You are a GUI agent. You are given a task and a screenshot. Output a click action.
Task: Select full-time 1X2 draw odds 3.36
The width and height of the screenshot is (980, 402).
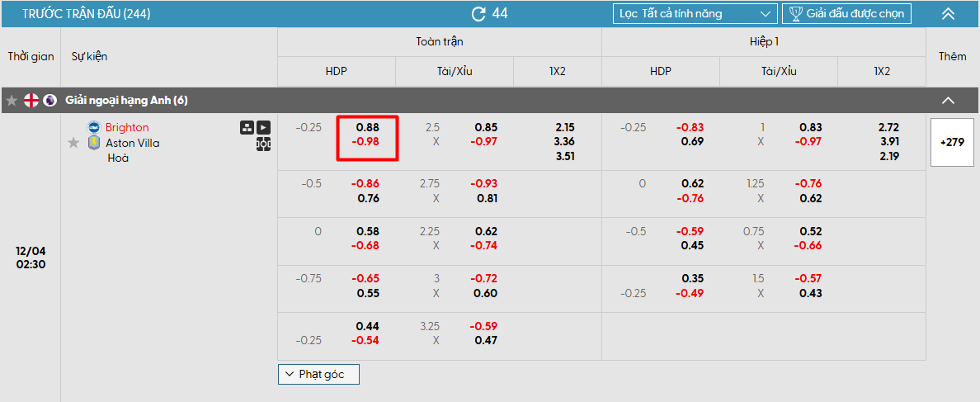tap(564, 142)
